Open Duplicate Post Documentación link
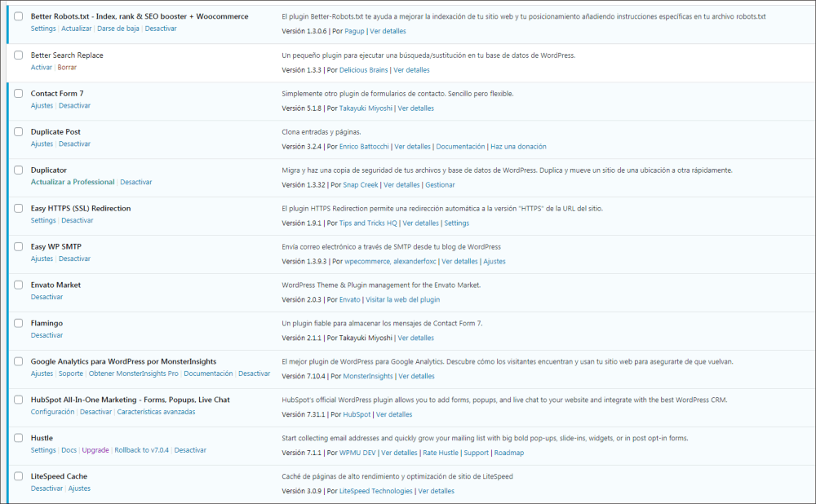 pyautogui.click(x=460, y=147)
